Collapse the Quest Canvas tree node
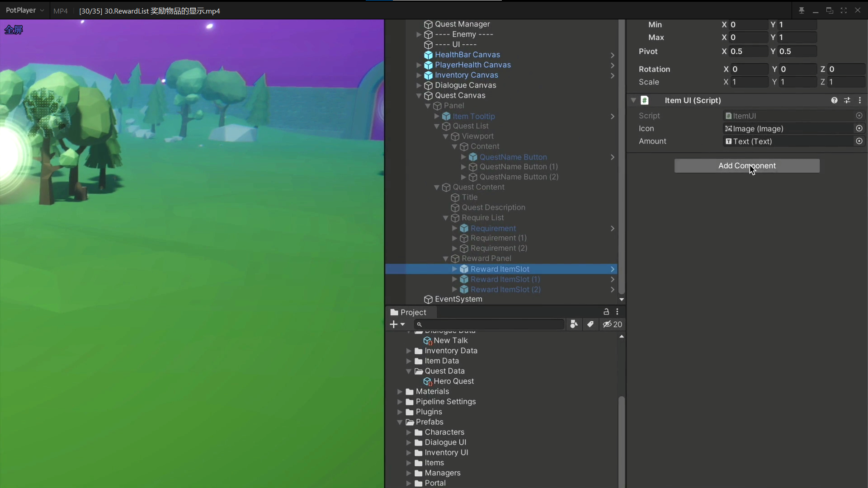The width and height of the screenshot is (868, 488). [419, 96]
